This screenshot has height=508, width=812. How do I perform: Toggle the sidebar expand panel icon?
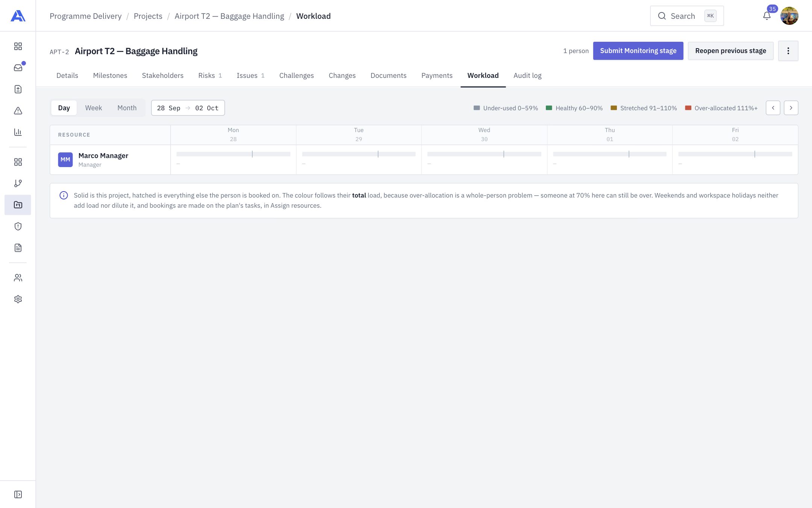click(x=18, y=494)
